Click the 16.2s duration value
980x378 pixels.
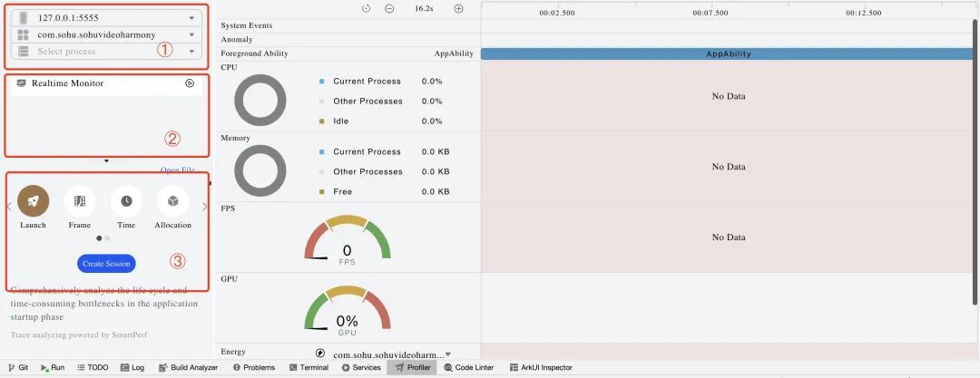tap(425, 9)
